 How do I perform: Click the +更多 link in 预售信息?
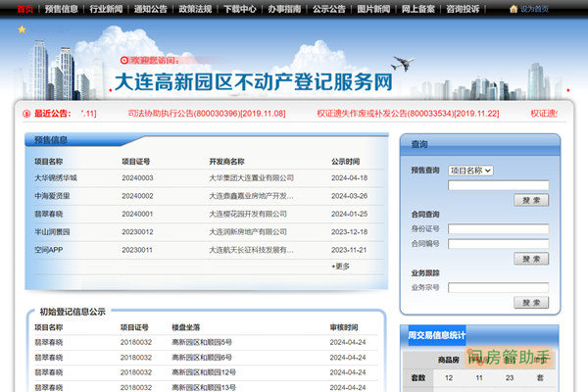click(340, 266)
